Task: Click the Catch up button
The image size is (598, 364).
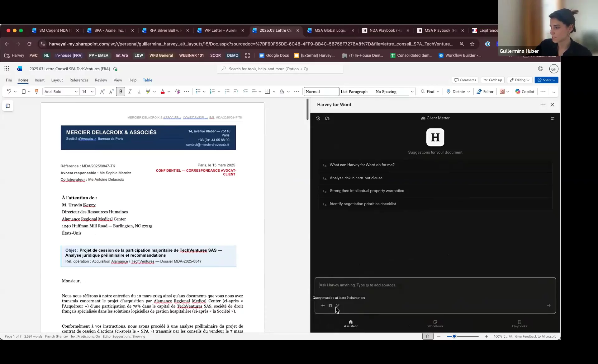Action: point(493,80)
